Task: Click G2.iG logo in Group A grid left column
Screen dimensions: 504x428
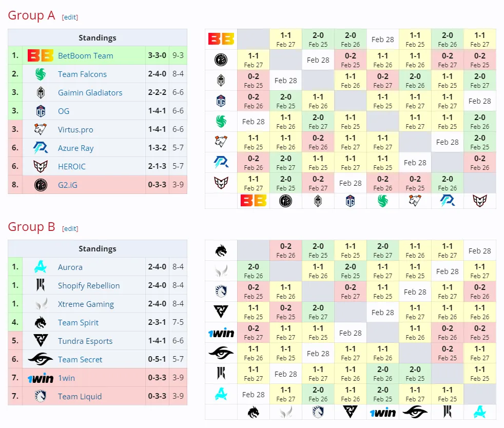Action: (221, 60)
